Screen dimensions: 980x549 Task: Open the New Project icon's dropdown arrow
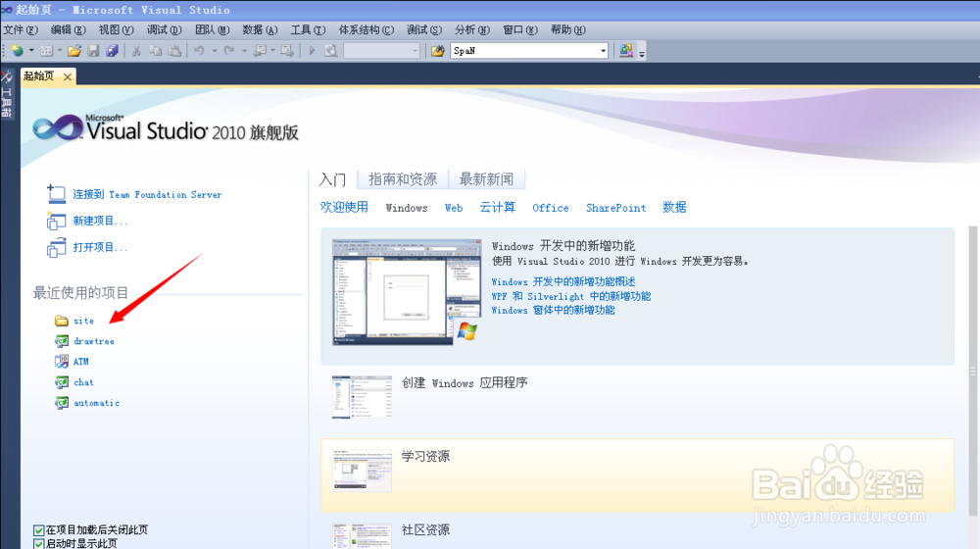click(31, 51)
